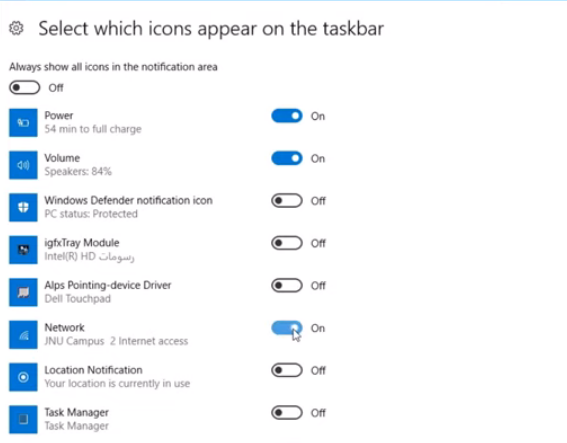Turn off the Power icon toggle
Image resolution: width=567 pixels, height=443 pixels.
(287, 116)
